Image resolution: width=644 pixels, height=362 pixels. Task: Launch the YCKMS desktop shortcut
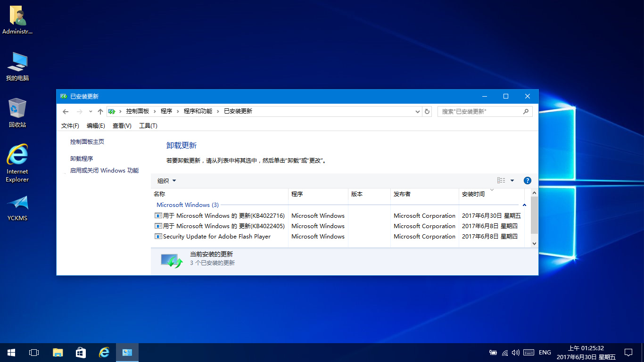coord(17,208)
